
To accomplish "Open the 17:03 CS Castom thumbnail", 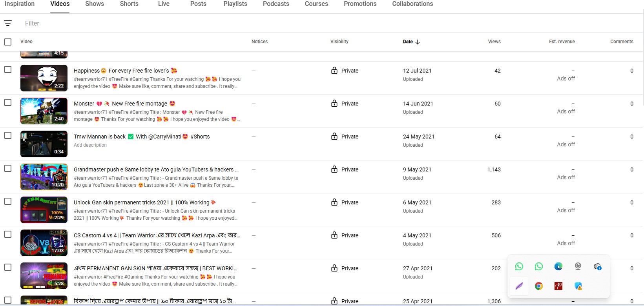I will coord(44,242).
